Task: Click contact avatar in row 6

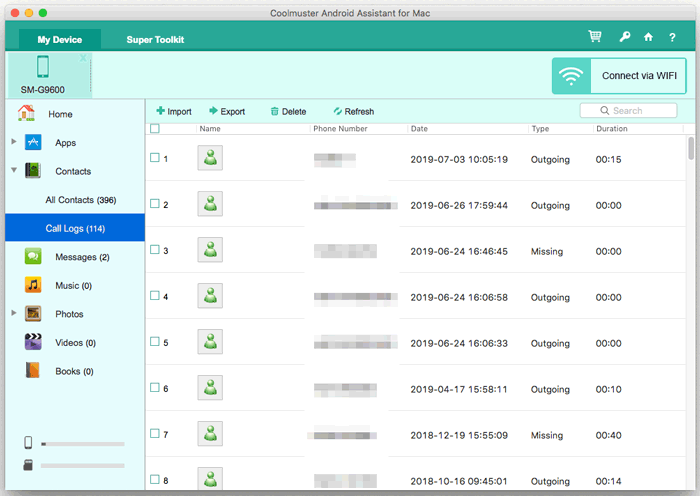Action: click(210, 388)
